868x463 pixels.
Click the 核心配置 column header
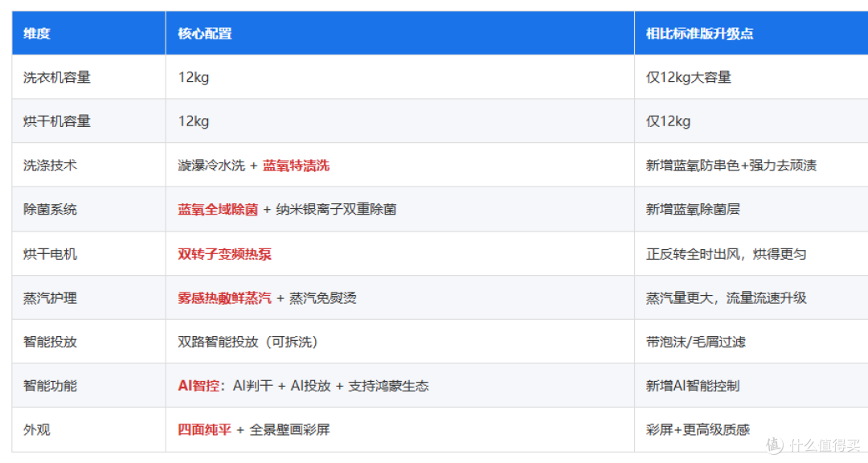(x=399, y=33)
